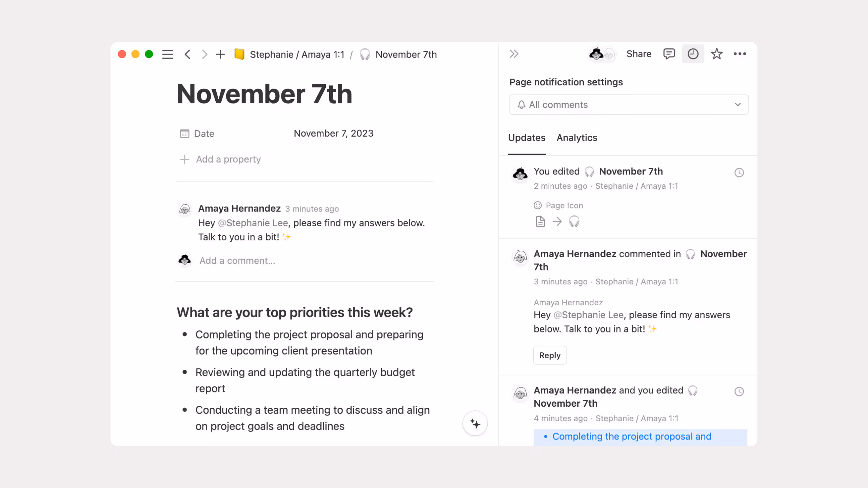Click the calendar icon beside Date
Viewport: 868px width, 488px height.
click(x=184, y=134)
